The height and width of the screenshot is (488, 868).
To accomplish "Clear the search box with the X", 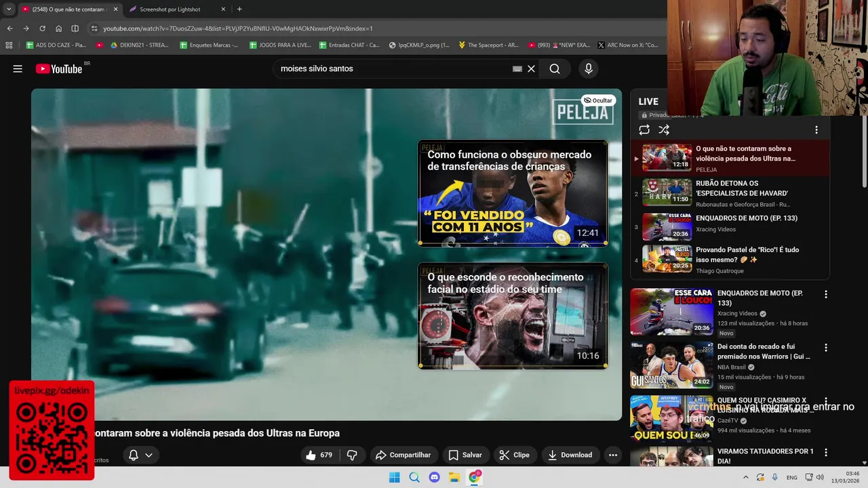I will [x=531, y=68].
